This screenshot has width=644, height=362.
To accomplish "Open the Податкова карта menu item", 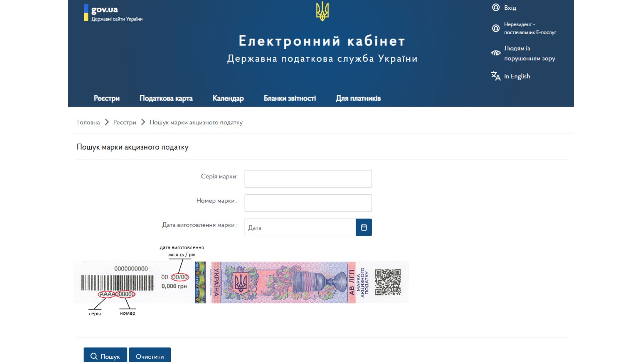I will click(x=166, y=98).
